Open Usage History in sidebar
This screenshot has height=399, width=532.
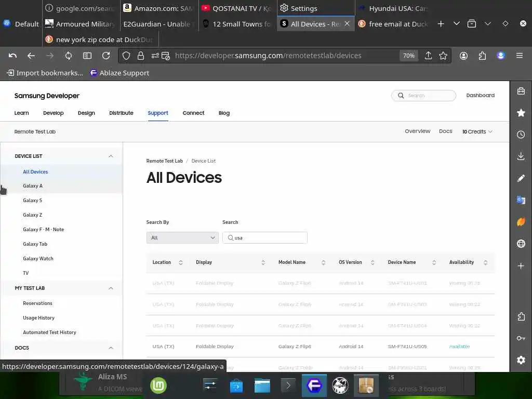point(38,318)
